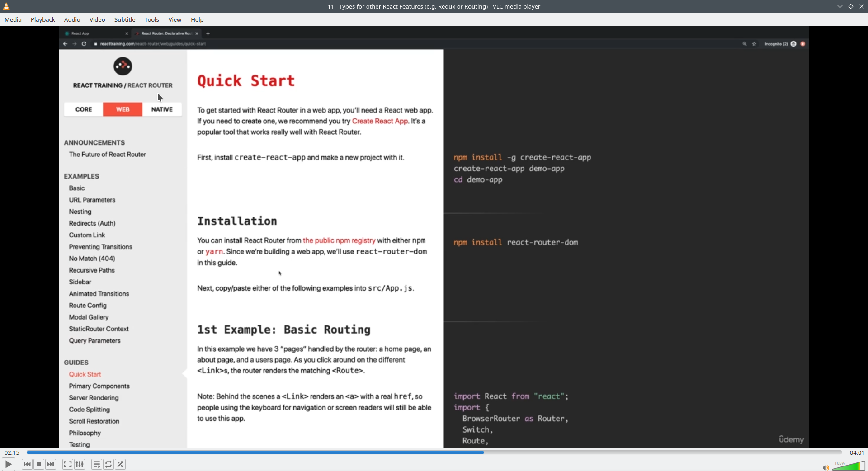The height and width of the screenshot is (471, 868).
Task: Click the elapsed time 02:15 label
Action: [12, 452]
